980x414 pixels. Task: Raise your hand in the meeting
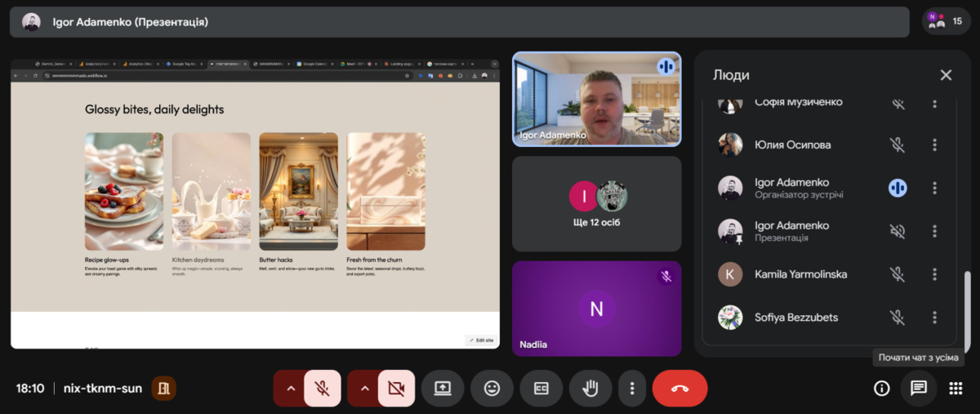[589, 389]
